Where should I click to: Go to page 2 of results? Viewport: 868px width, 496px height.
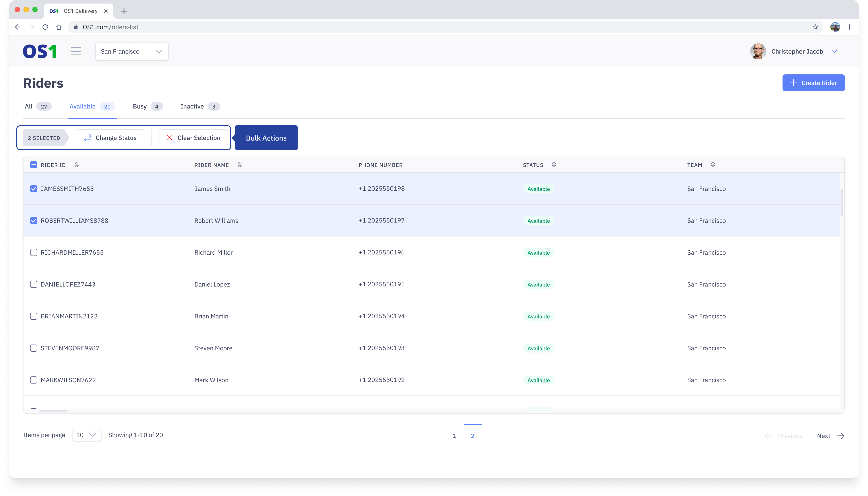click(x=473, y=436)
